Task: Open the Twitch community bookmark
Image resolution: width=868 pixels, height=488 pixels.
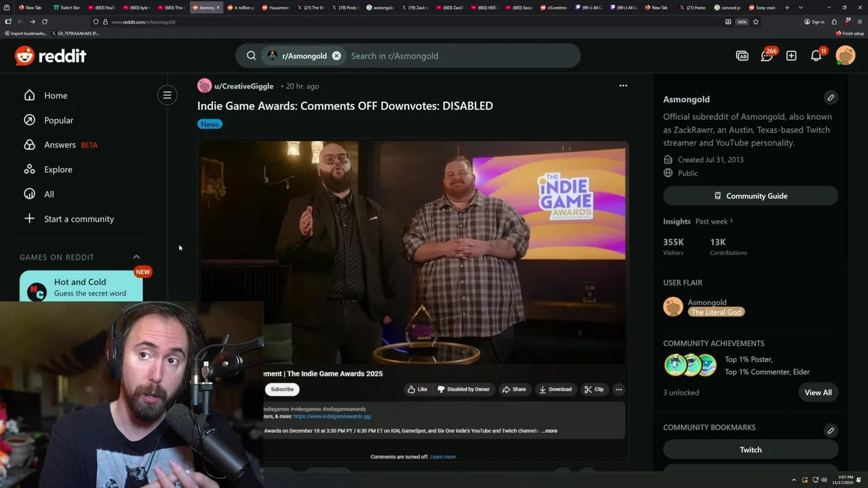Action: (x=751, y=449)
